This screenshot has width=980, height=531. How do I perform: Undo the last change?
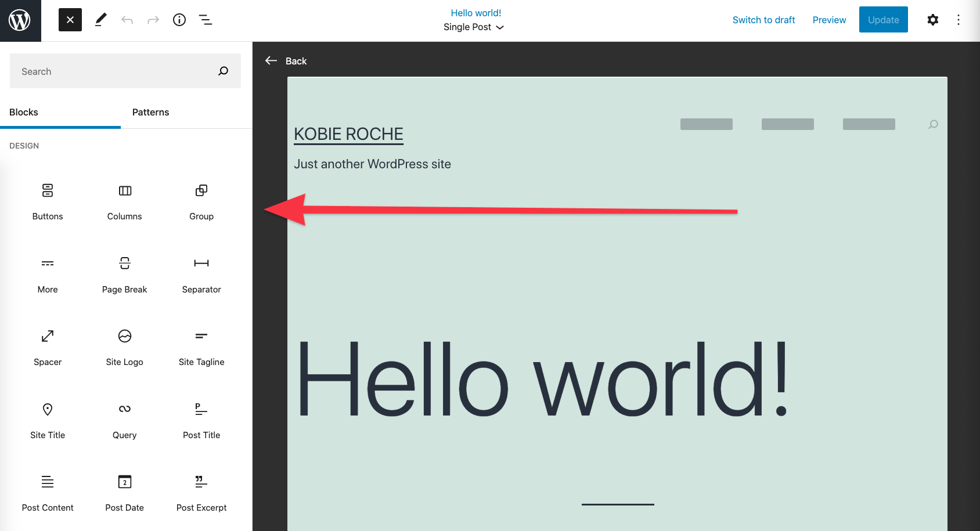(127, 20)
